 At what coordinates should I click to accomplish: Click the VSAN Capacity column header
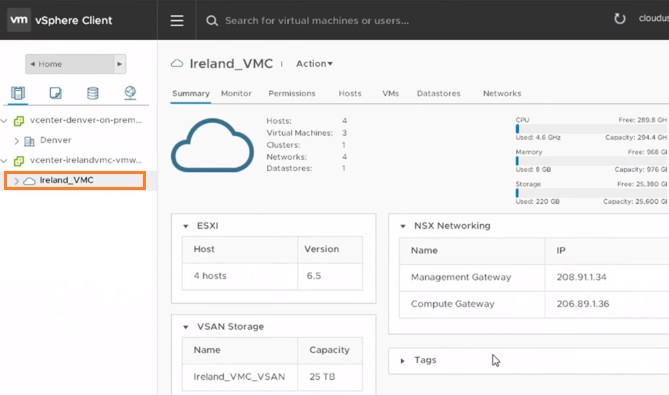click(330, 350)
